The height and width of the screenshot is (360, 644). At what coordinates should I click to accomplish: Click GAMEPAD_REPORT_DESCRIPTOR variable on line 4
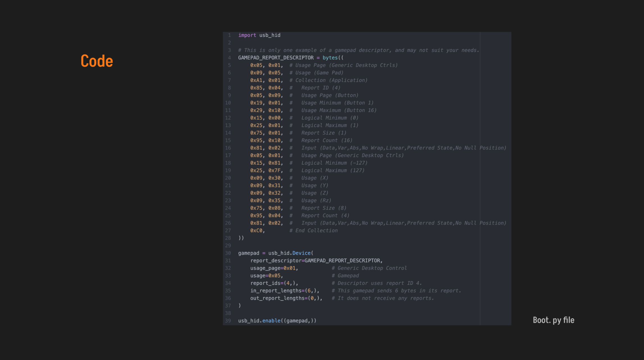pos(276,58)
